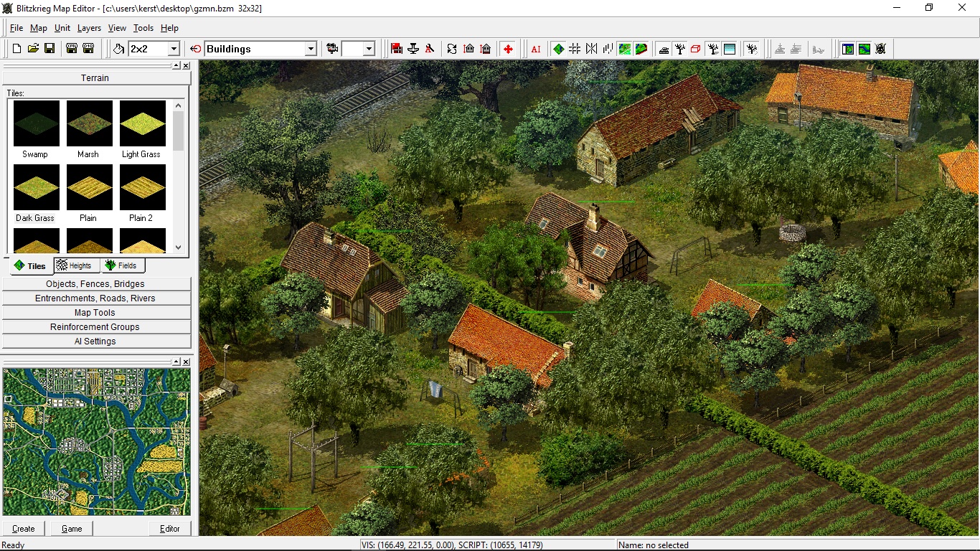Open the Layers menu
The height and width of the screenshot is (551, 980).
pos(89,28)
